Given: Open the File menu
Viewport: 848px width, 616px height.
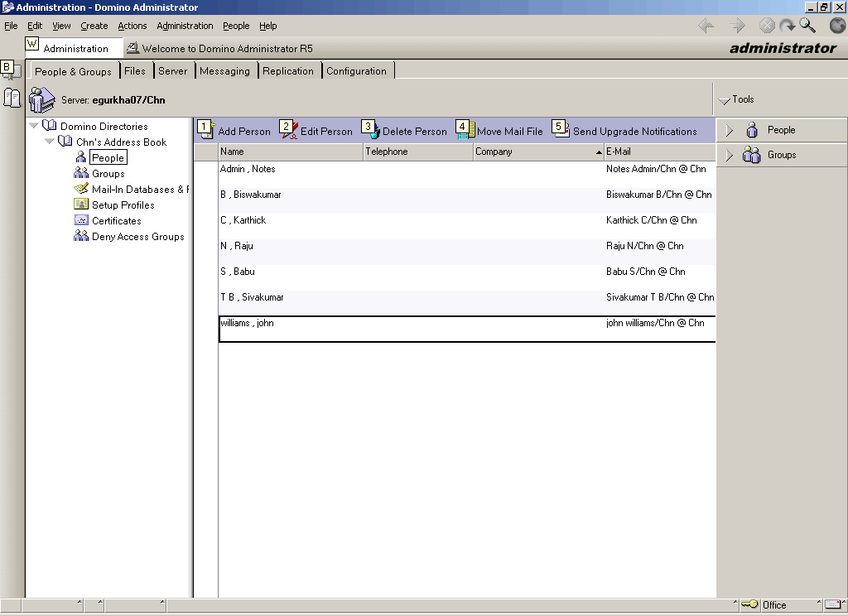Looking at the screenshot, I should (11, 26).
